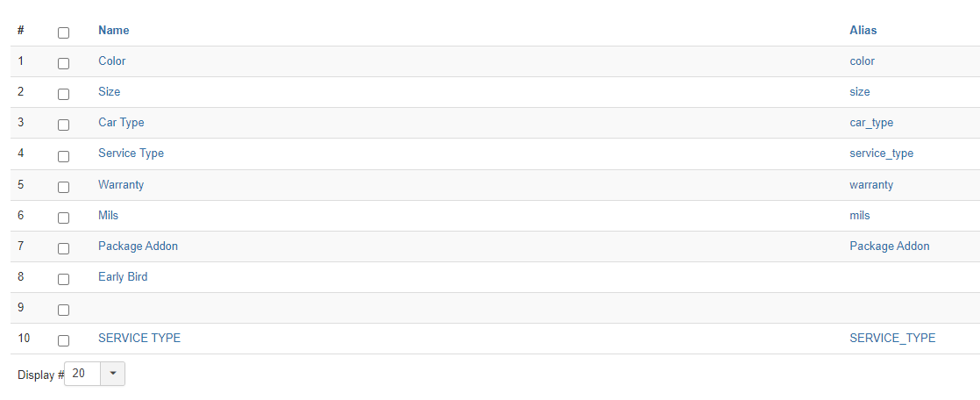Open the Early Bird option
This screenshot has width=980, height=400.
point(123,276)
